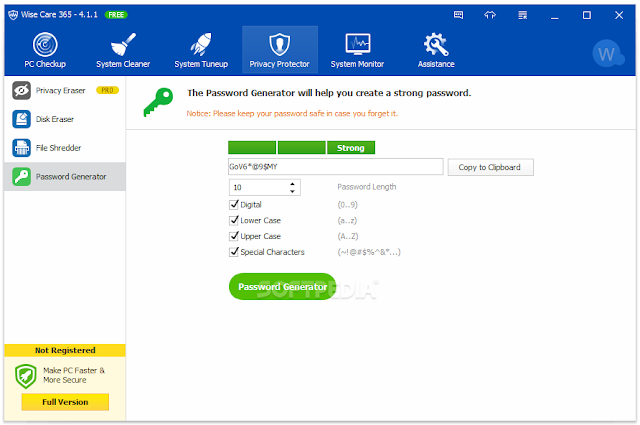This screenshot has width=640, height=425.
Task: Open System Cleaner broom icon
Action: (x=123, y=44)
